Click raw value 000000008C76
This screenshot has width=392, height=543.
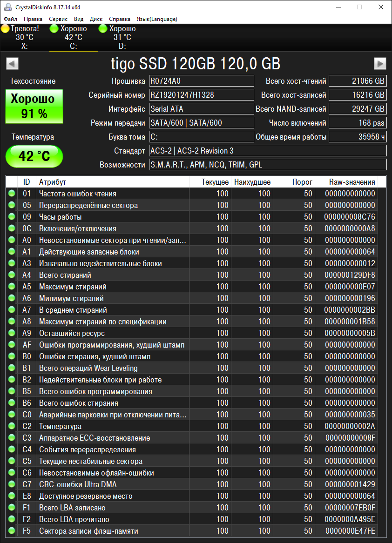click(x=349, y=217)
